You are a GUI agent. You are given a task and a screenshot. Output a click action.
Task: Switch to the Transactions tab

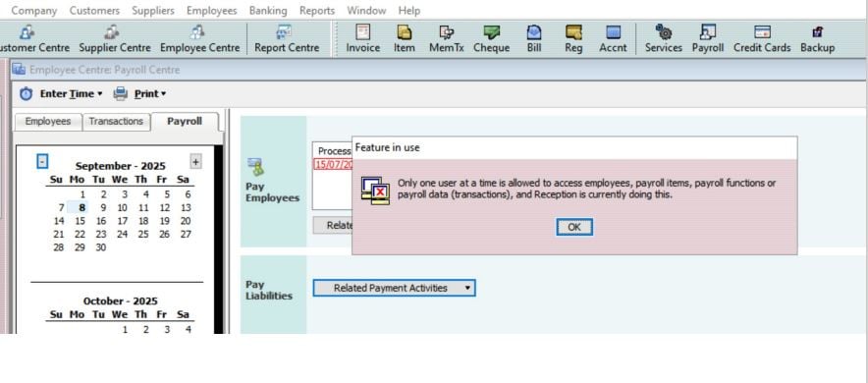pyautogui.click(x=116, y=121)
